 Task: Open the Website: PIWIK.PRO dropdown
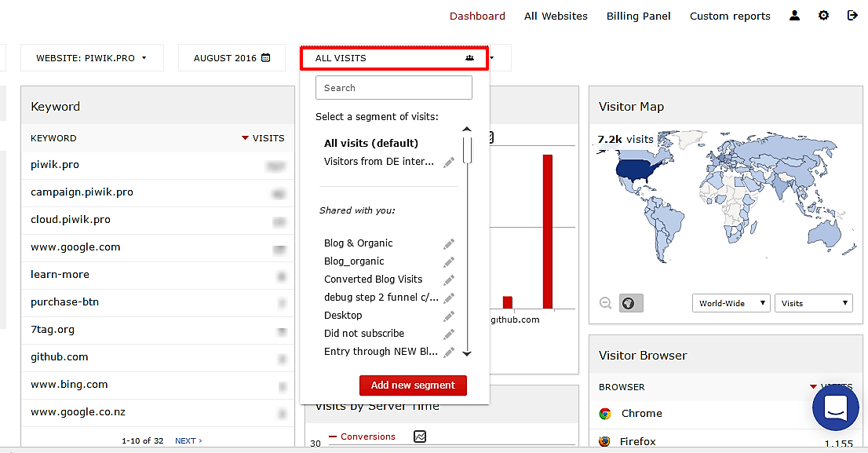[92, 58]
